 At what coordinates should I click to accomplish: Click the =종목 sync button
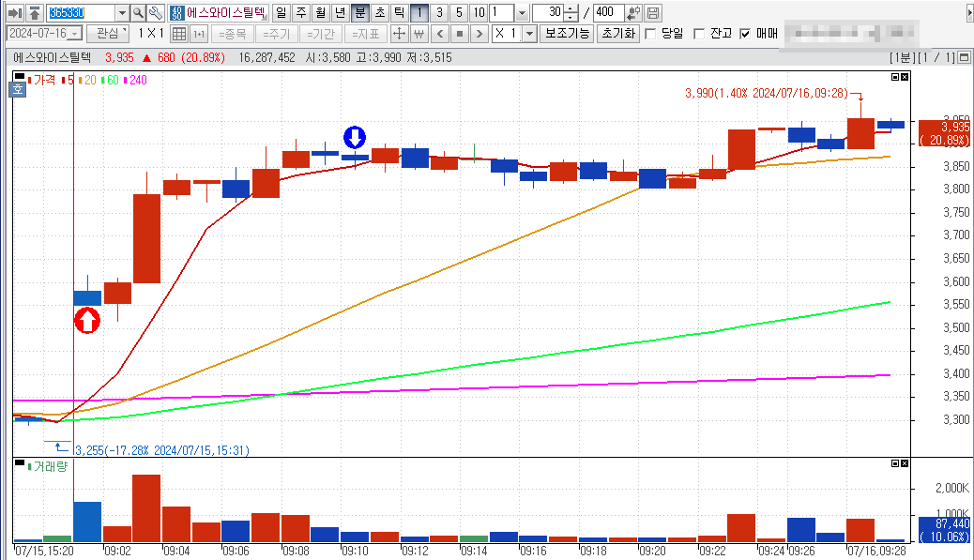tap(233, 34)
